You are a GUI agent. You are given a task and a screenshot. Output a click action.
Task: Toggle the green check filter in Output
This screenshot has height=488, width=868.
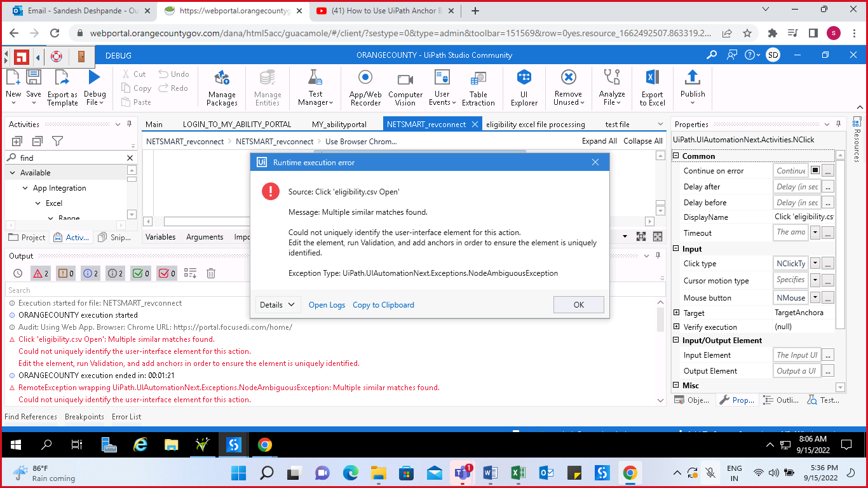click(x=140, y=273)
